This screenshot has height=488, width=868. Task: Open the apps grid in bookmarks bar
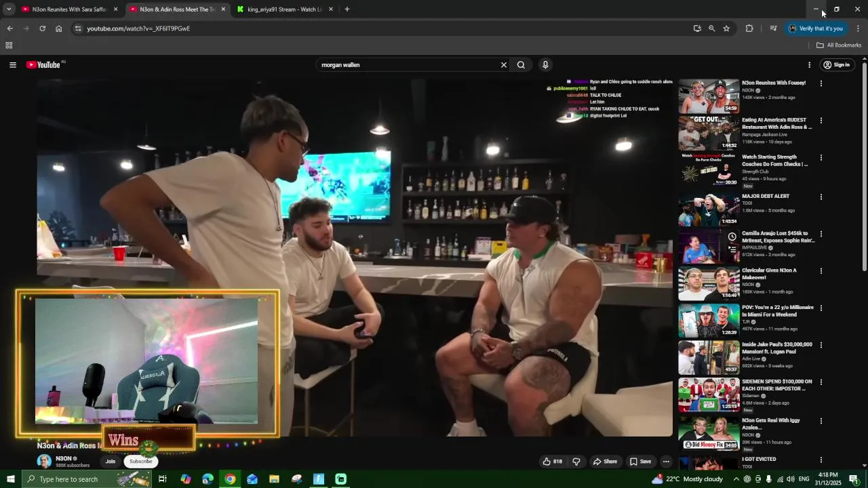9,45
